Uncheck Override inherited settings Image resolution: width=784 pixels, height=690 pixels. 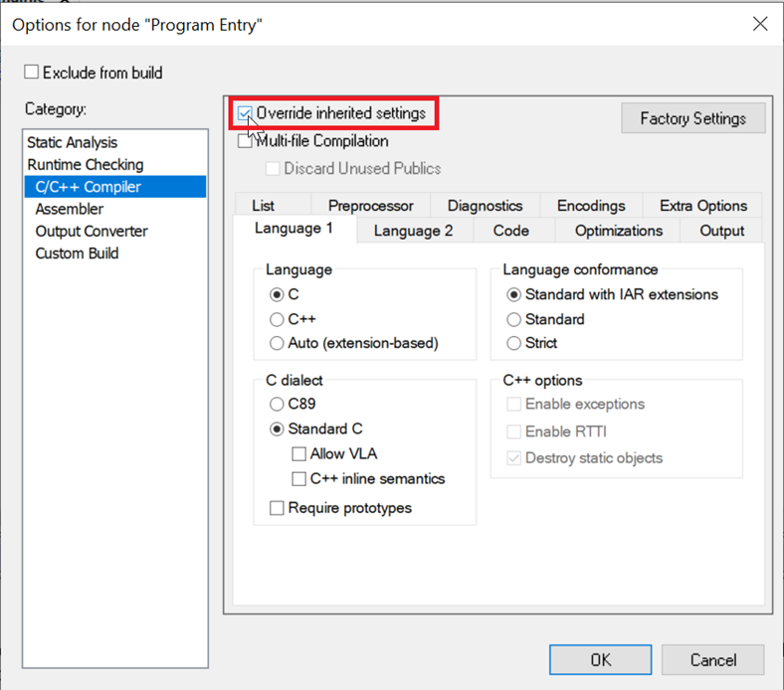(245, 113)
